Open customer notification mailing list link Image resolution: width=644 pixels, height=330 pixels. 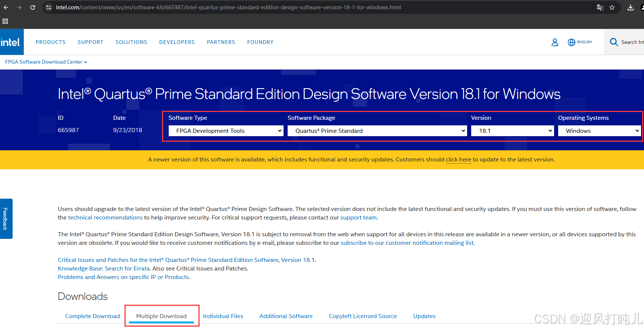[407, 243]
